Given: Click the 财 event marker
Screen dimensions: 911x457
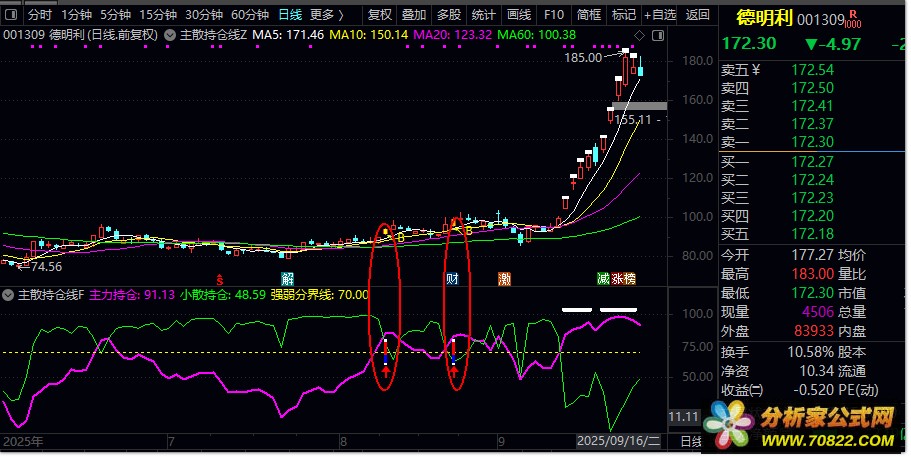Looking at the screenshot, I should click(453, 279).
